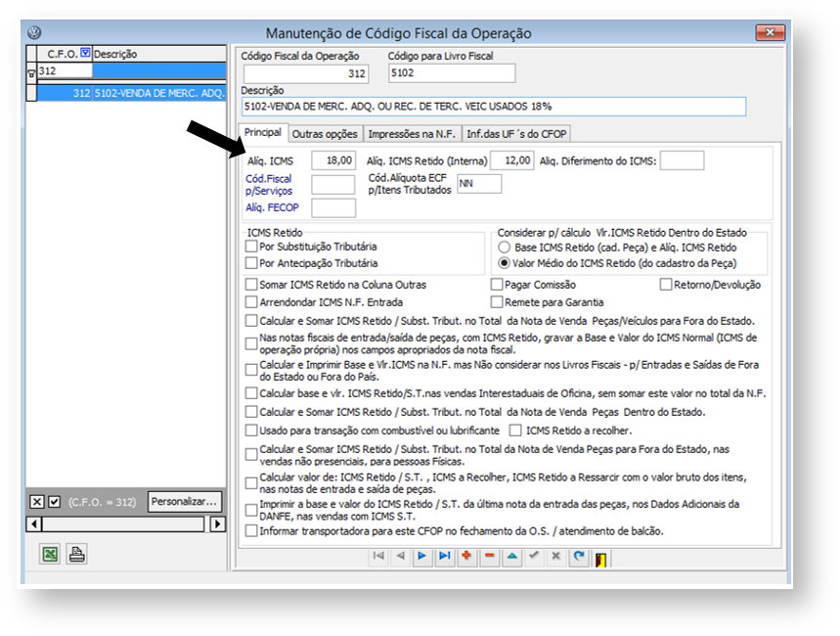The width and height of the screenshot is (840, 636).
Task: Click the Personalizar... button
Action: point(184,502)
